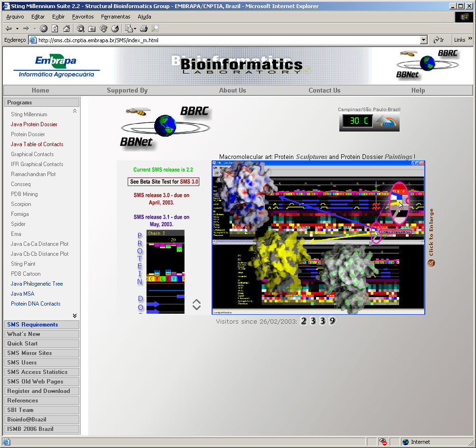Click the Stop loading icon

coord(44,28)
